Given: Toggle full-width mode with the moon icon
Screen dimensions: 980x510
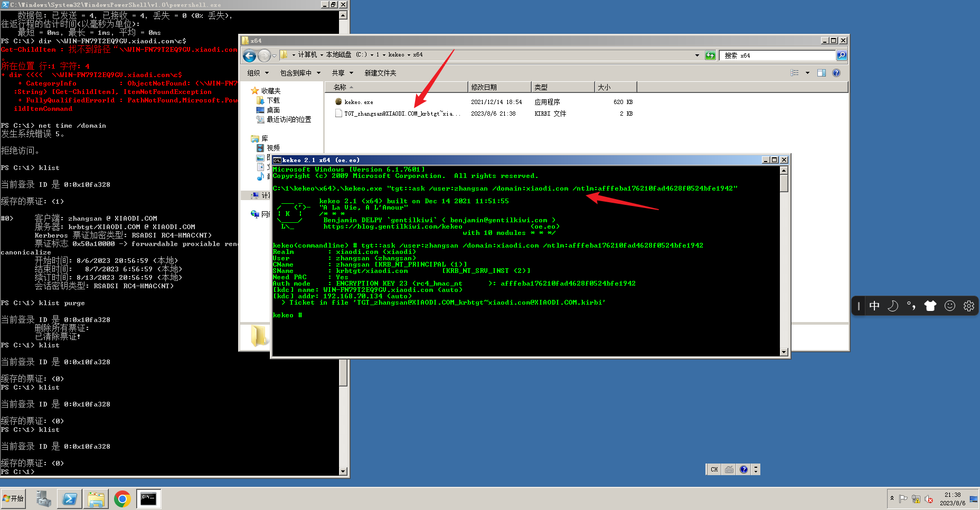Looking at the screenshot, I should (x=892, y=306).
